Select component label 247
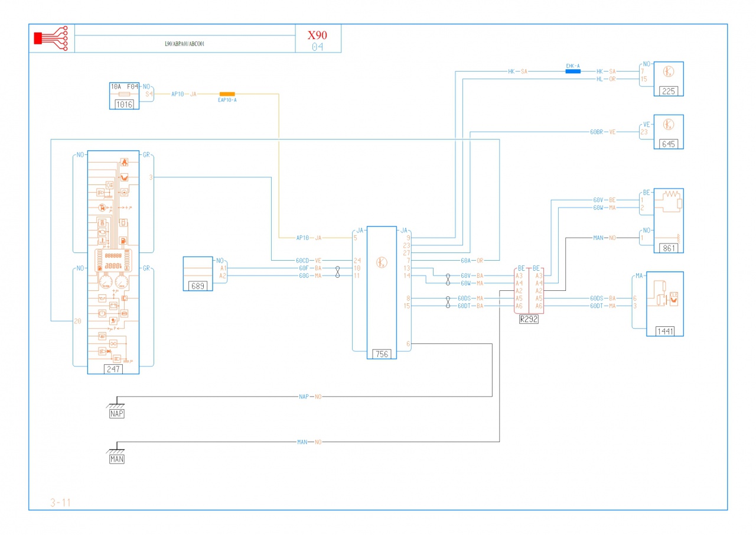756x535 pixels. tap(113, 369)
